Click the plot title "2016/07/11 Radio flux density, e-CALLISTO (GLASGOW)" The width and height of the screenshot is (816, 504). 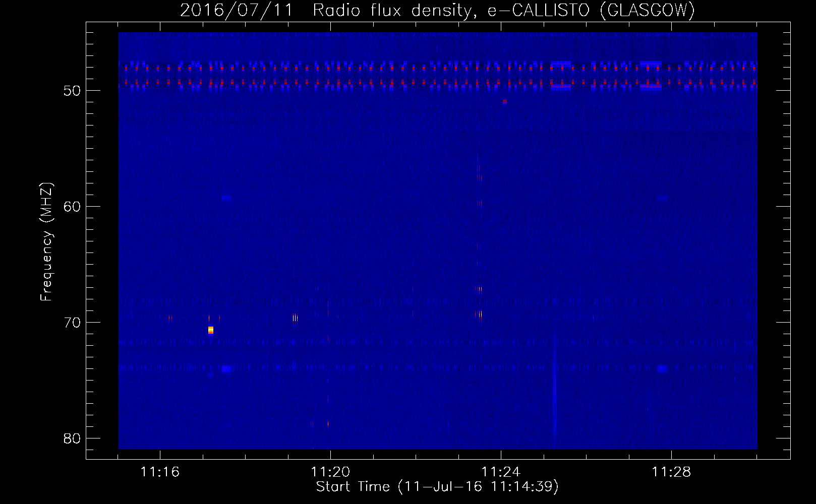(437, 10)
